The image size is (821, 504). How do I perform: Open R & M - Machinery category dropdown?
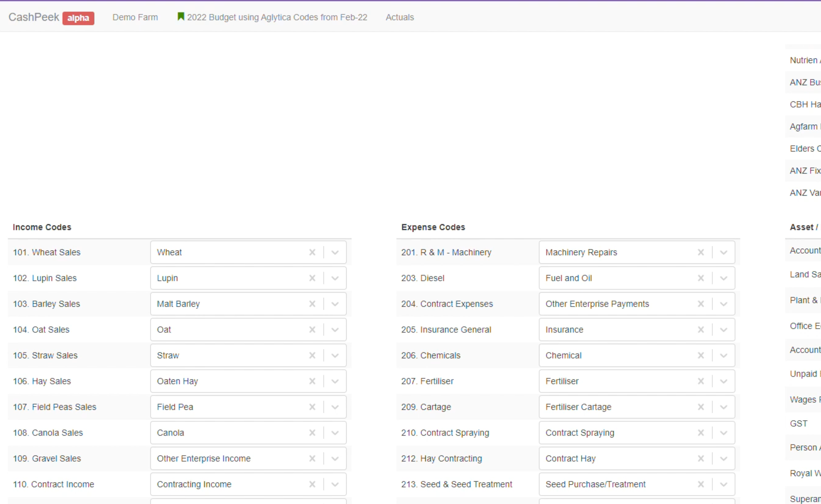[723, 252]
